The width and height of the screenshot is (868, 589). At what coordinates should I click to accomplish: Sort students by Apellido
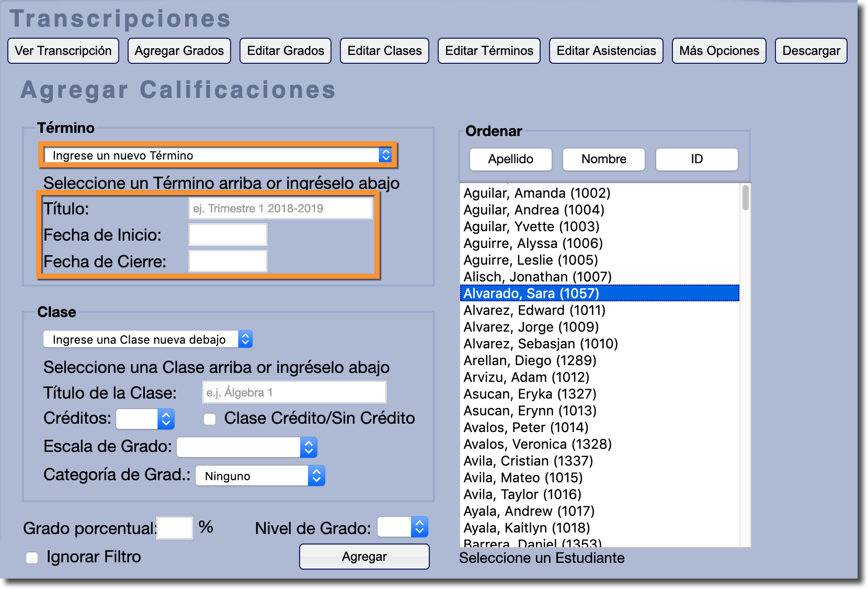[510, 160]
